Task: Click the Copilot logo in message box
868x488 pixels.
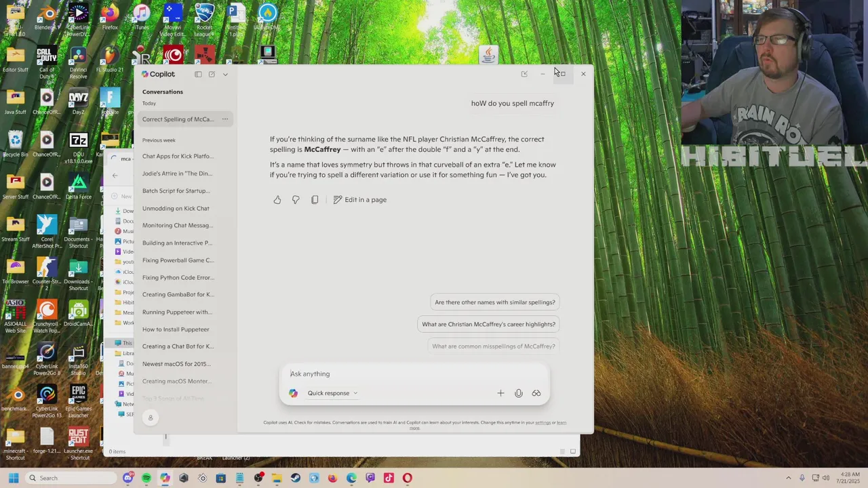Action: point(293,393)
